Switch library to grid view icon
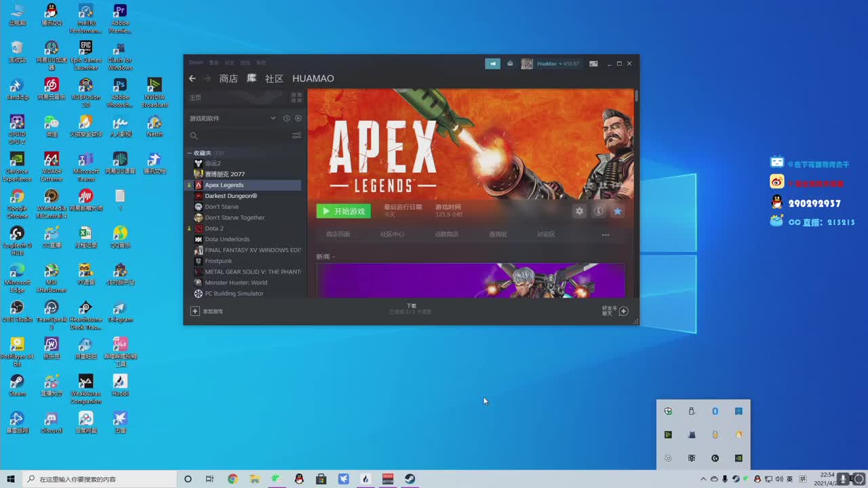 296,98
